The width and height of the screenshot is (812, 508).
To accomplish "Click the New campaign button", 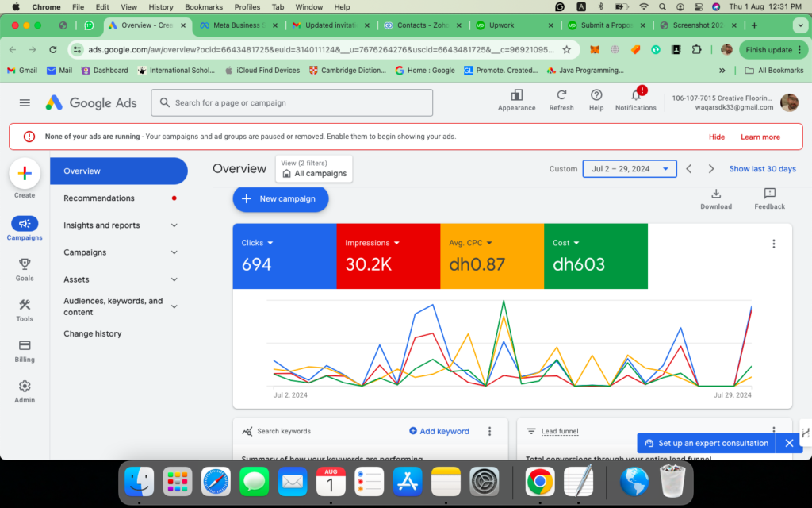I will pyautogui.click(x=280, y=199).
